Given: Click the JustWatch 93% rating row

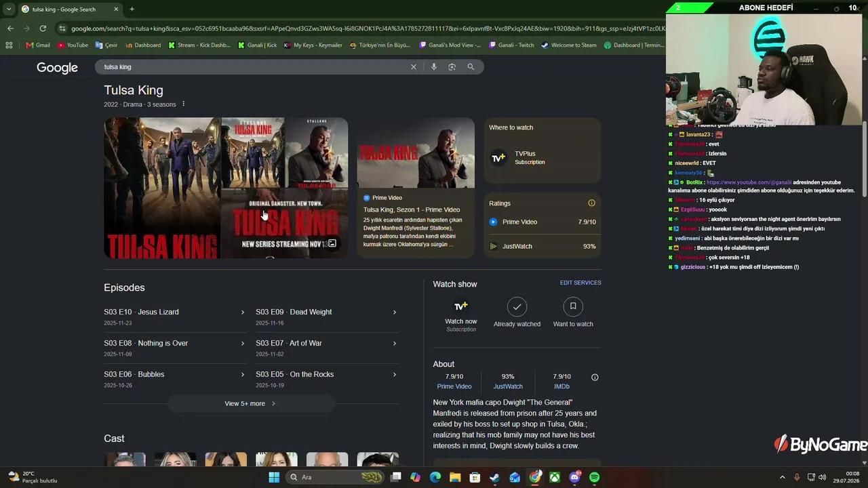Looking at the screenshot, I should click(542, 246).
